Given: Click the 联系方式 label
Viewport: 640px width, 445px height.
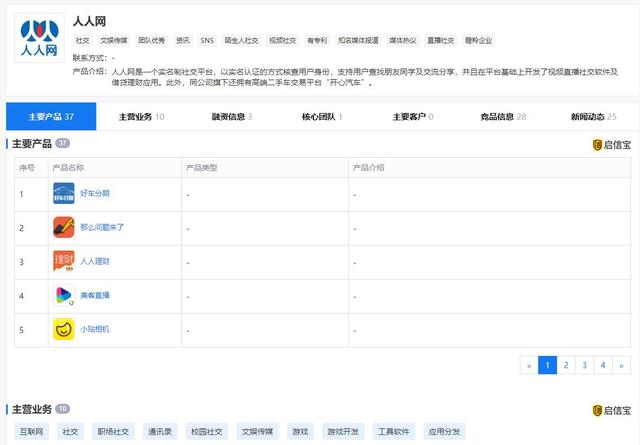Looking at the screenshot, I should click(x=90, y=58).
